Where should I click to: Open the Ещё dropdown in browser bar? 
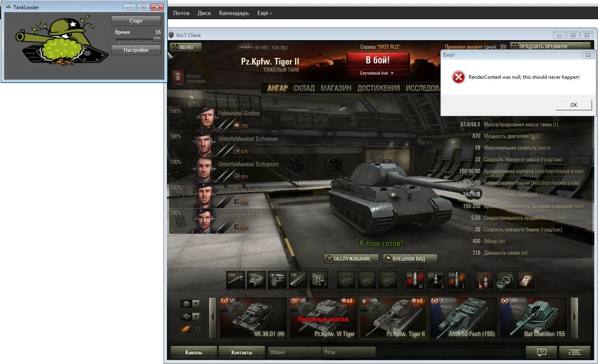[x=265, y=13]
